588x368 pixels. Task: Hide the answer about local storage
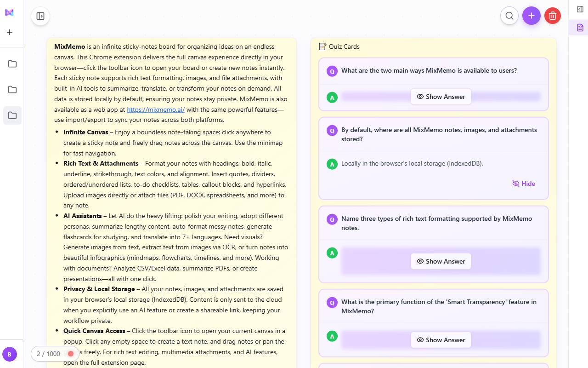tap(524, 184)
